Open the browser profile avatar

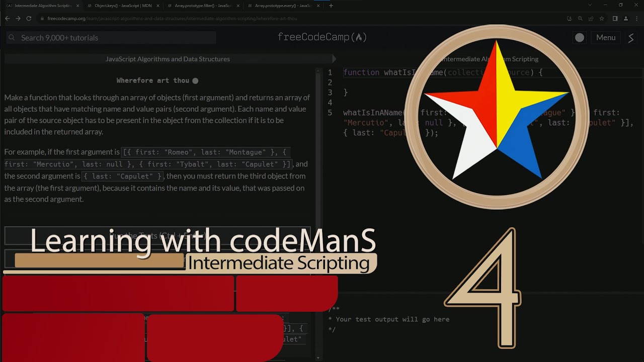(625, 19)
